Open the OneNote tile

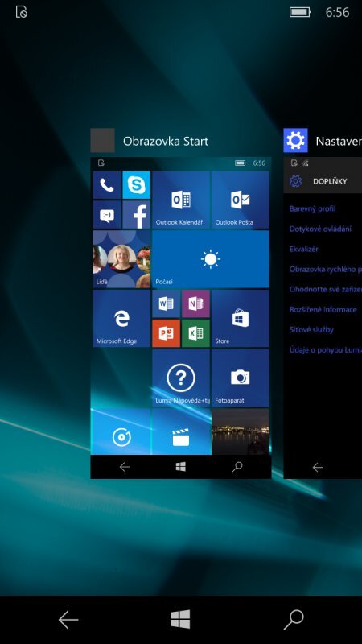coord(195,303)
